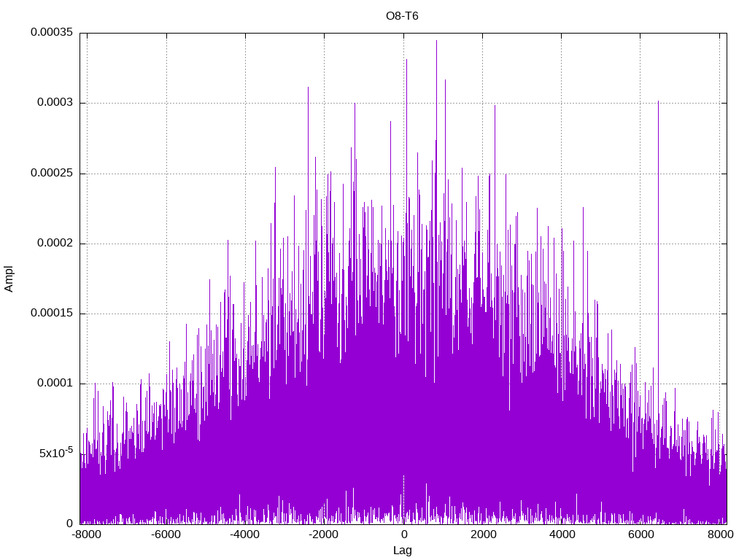The image size is (747, 560).
Task: Click the y-axis value 0.0001
Action: (55, 383)
